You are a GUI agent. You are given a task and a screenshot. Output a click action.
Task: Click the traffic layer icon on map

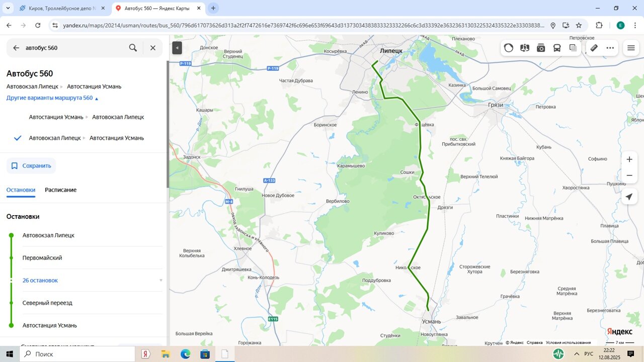[509, 48]
